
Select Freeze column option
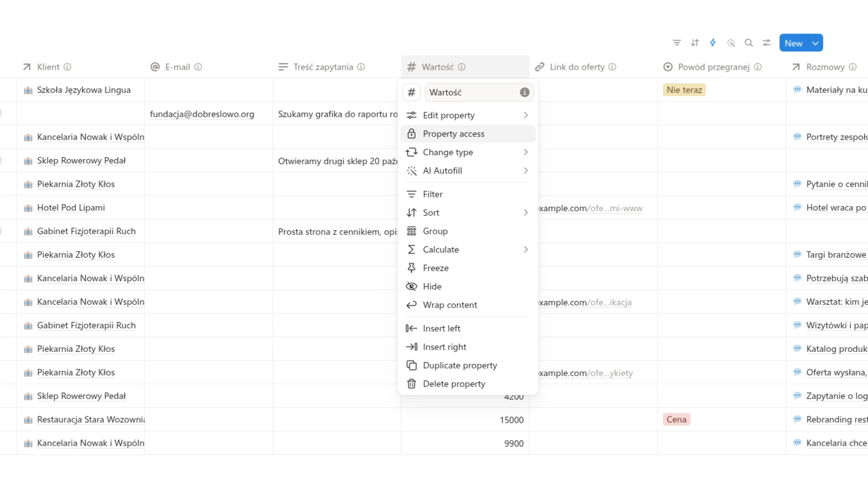tap(468, 268)
